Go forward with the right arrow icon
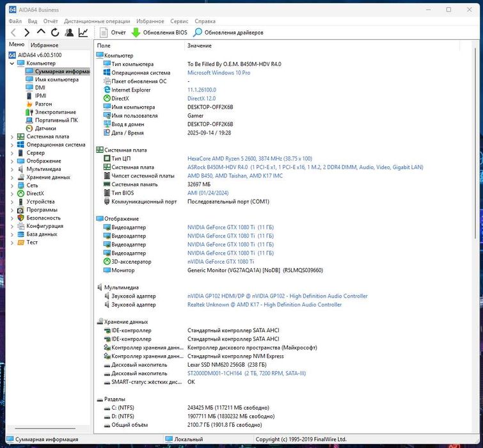 pyautogui.click(x=27, y=33)
